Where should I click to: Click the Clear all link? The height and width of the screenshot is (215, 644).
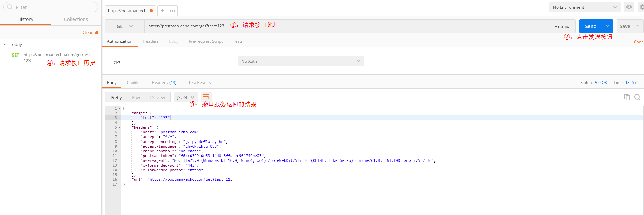point(90,33)
